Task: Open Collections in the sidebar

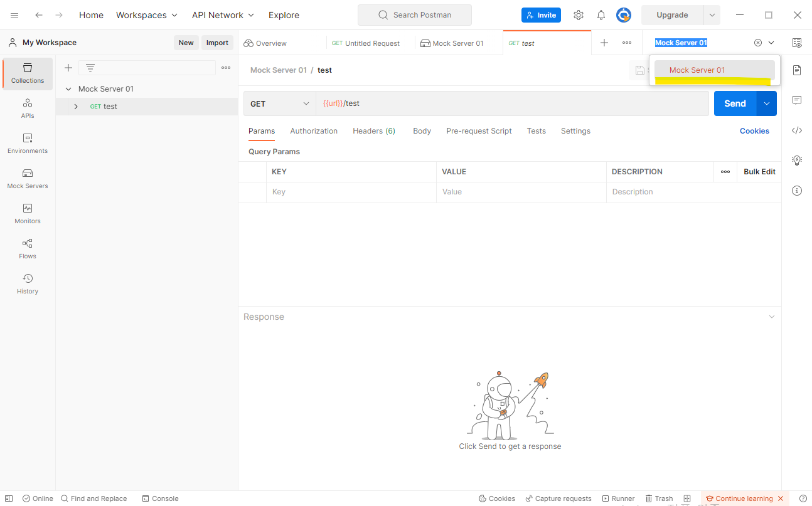Action: 28,73
